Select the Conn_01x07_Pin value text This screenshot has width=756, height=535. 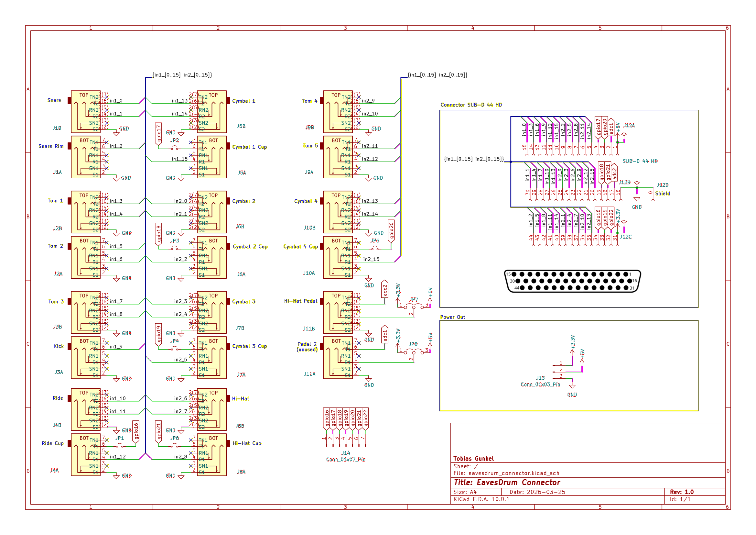(x=346, y=460)
